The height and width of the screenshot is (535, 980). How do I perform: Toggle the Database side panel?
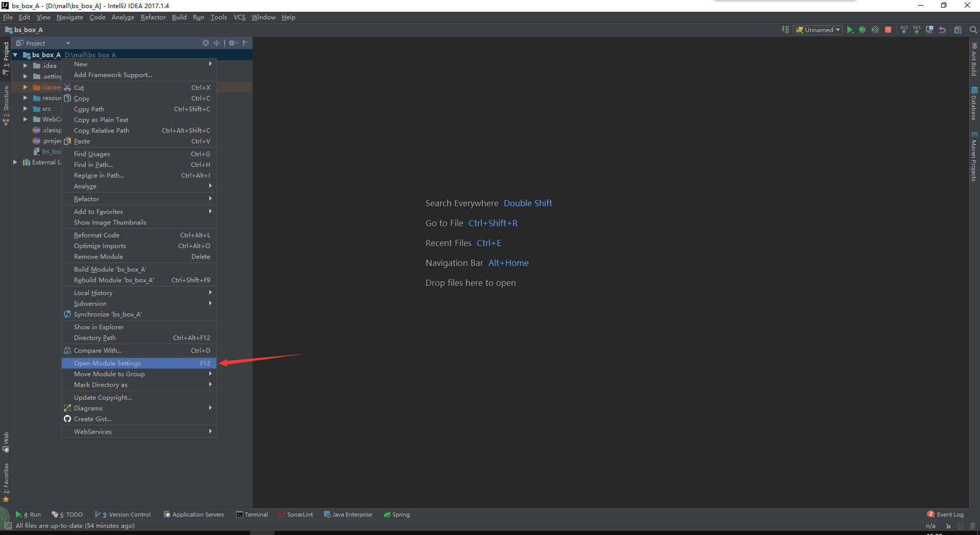coord(974,104)
